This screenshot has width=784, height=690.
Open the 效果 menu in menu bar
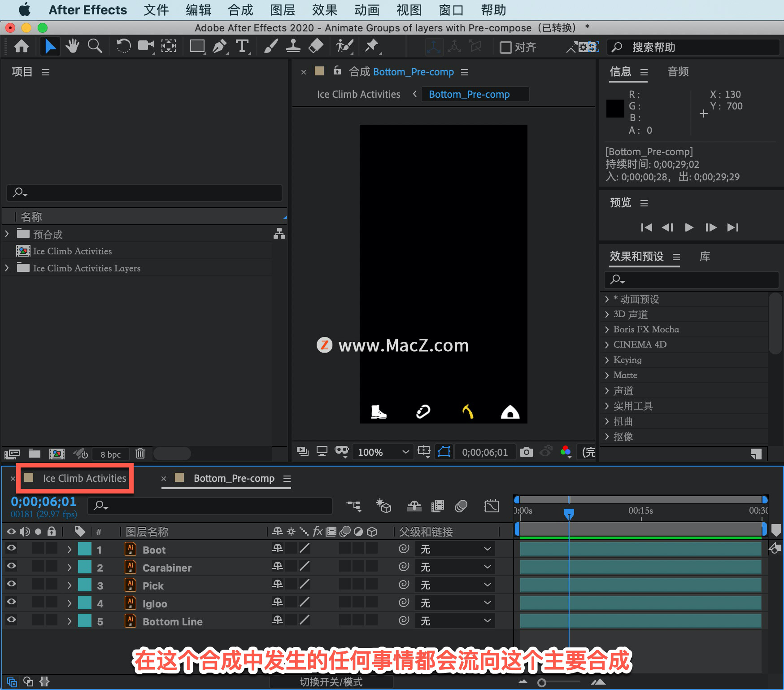coord(324,10)
